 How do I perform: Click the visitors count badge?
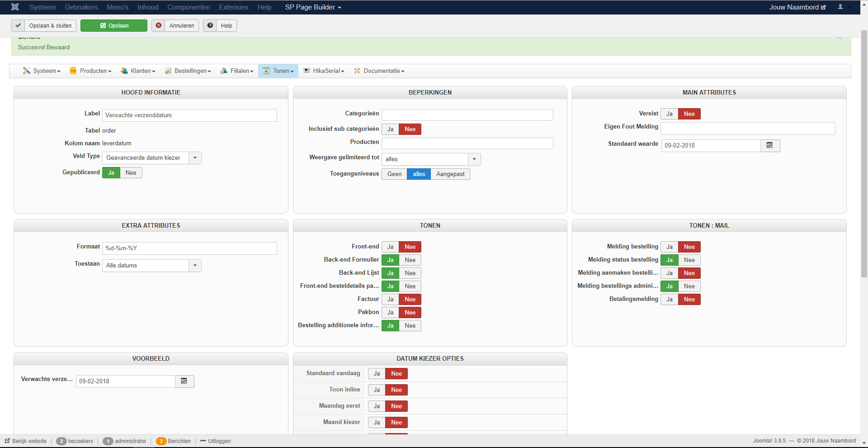pyautogui.click(x=61, y=441)
